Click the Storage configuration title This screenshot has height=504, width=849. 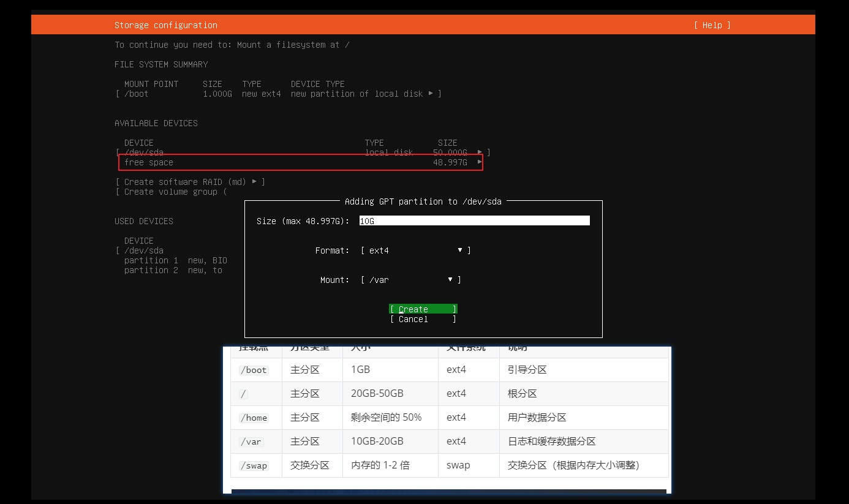pyautogui.click(x=166, y=25)
